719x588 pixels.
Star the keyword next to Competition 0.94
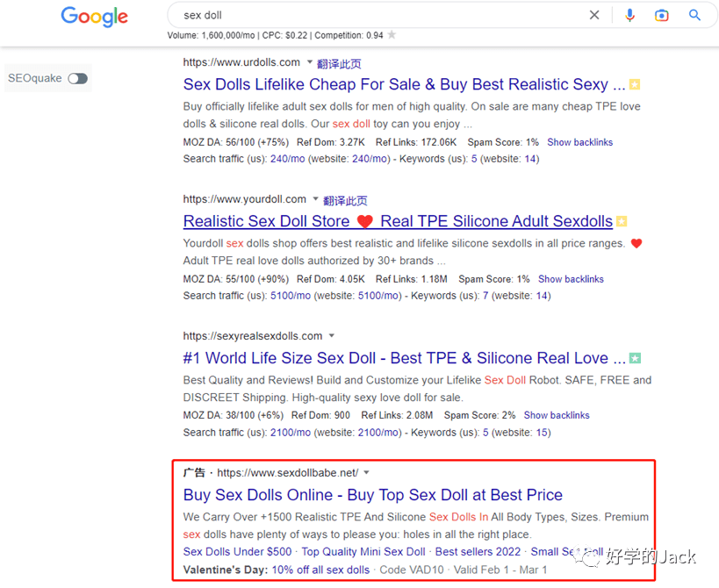(x=392, y=35)
